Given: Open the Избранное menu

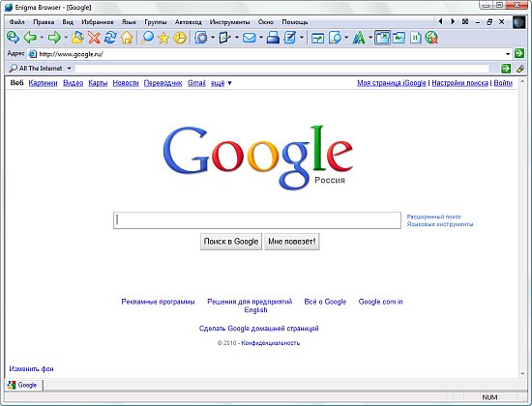Looking at the screenshot, I should coord(98,22).
